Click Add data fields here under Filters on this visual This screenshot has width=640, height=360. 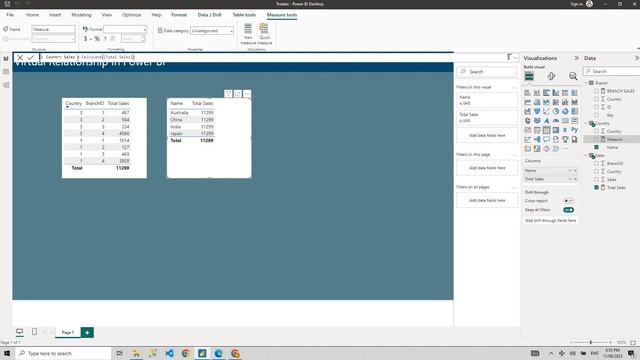[x=487, y=135]
